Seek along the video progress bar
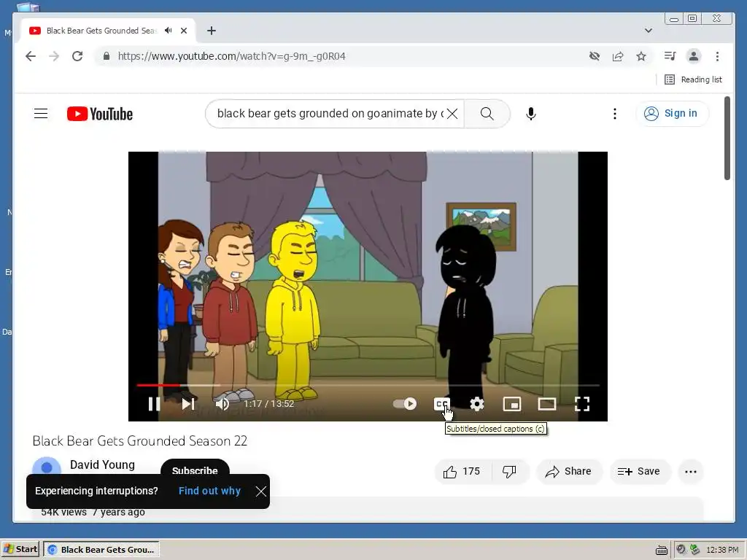This screenshot has width=747, height=560. 368,385
